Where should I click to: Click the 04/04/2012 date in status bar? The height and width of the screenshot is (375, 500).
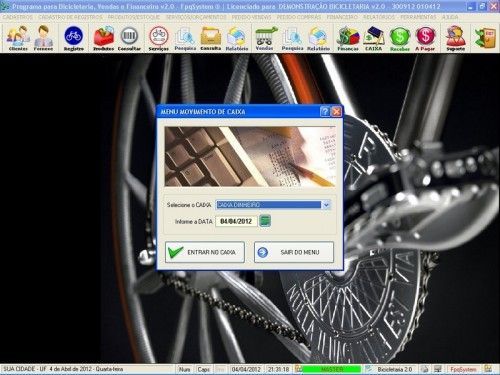(246, 369)
